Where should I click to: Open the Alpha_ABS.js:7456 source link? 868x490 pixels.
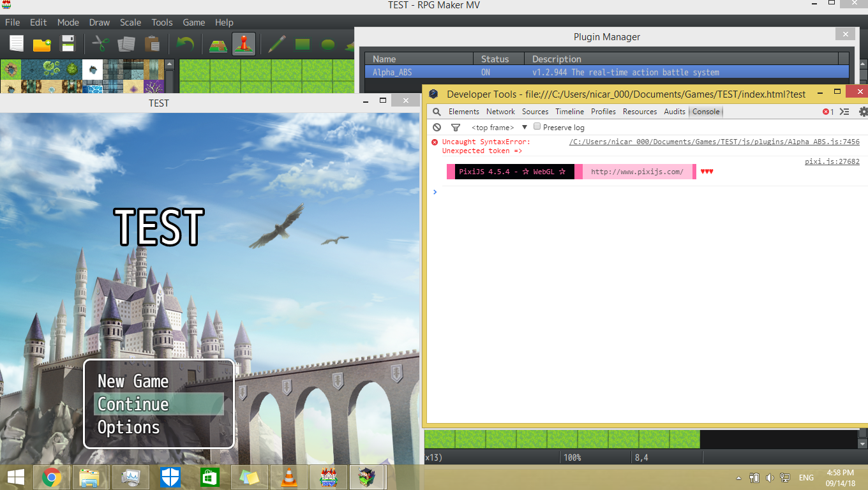(x=714, y=142)
